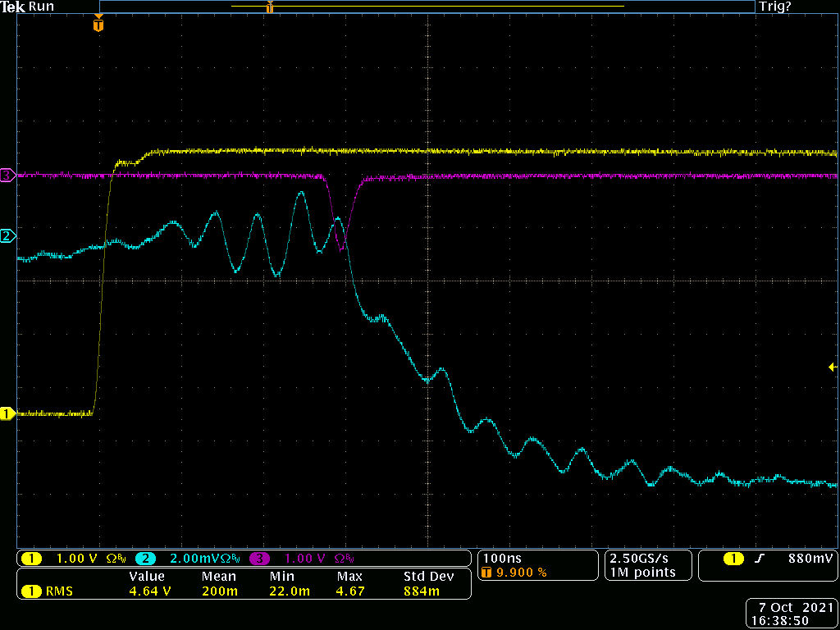Click the cyan channel 2 ground marker

click(7, 236)
